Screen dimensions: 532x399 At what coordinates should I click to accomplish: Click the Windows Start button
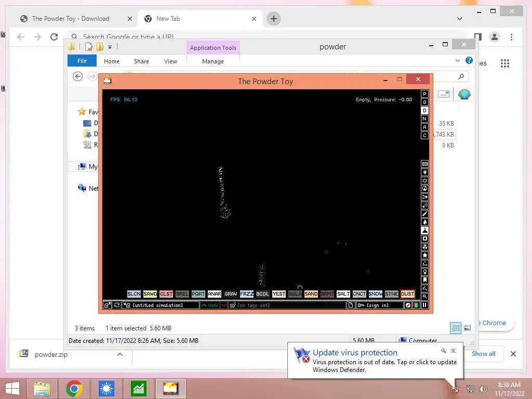[x=12, y=389]
